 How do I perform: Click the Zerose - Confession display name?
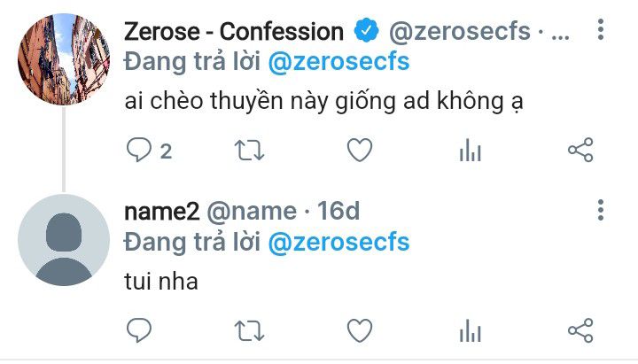(234, 33)
